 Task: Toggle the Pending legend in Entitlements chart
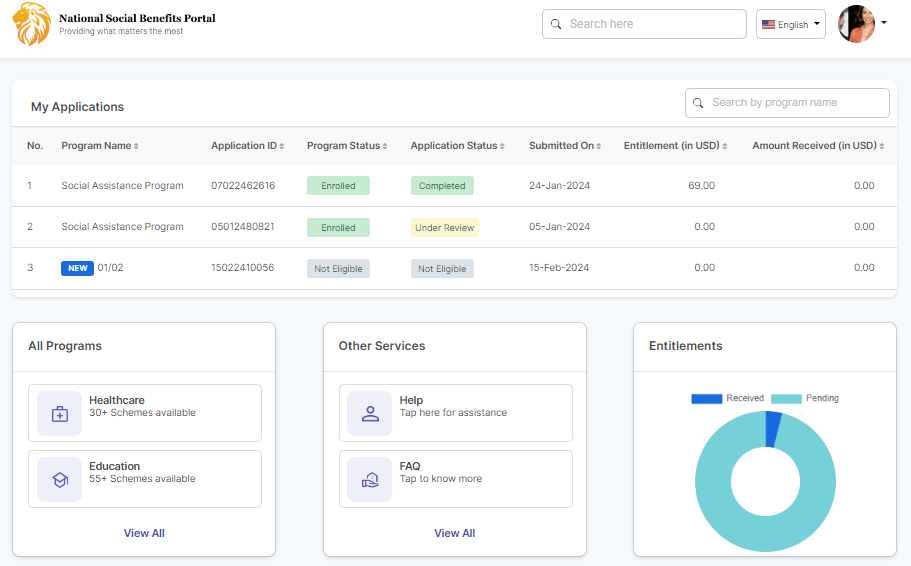click(x=805, y=398)
